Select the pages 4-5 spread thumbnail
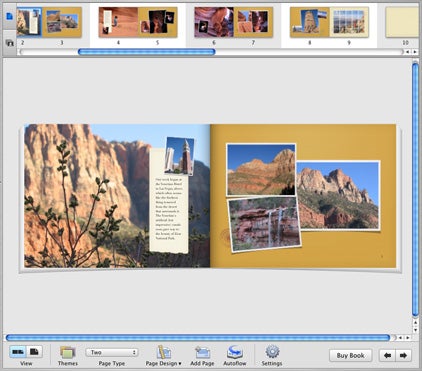The width and height of the screenshot is (422, 371). click(x=138, y=22)
